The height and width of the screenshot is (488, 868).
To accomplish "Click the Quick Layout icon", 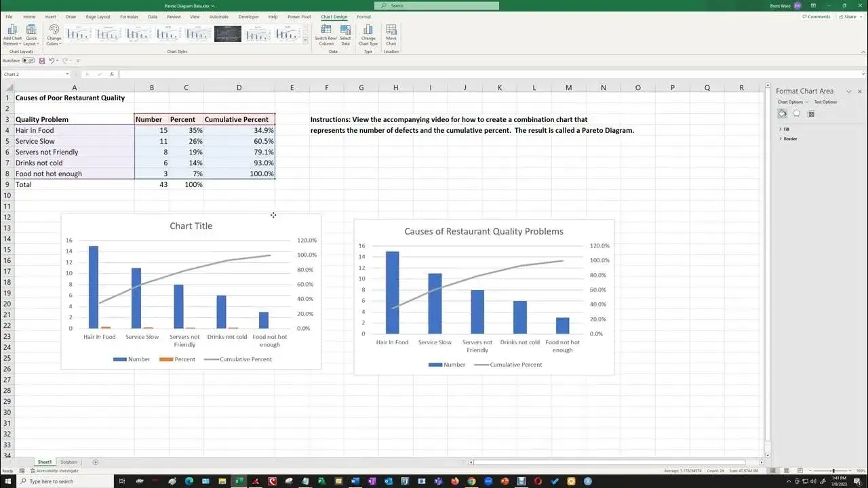I will [x=31, y=35].
